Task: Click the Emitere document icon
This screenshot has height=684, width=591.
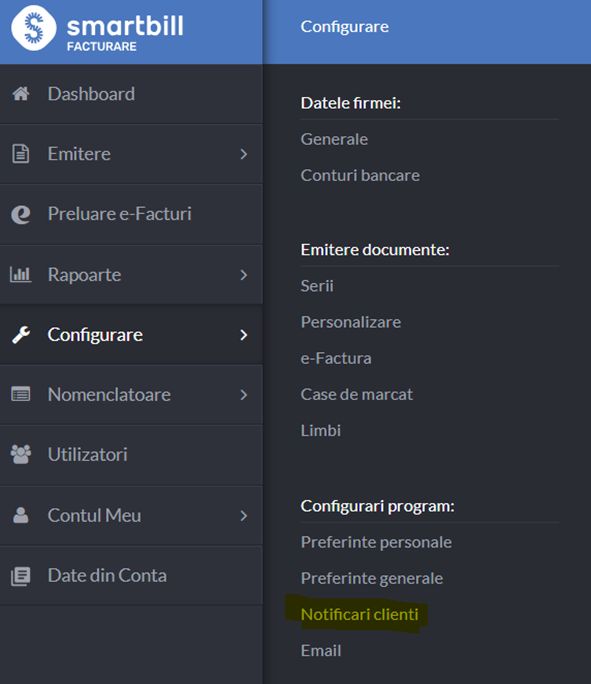Action: pyautogui.click(x=20, y=154)
